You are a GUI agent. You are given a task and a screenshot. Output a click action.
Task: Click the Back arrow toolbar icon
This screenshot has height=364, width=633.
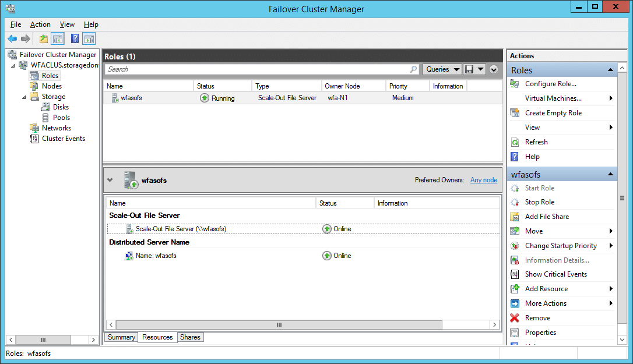click(12, 39)
